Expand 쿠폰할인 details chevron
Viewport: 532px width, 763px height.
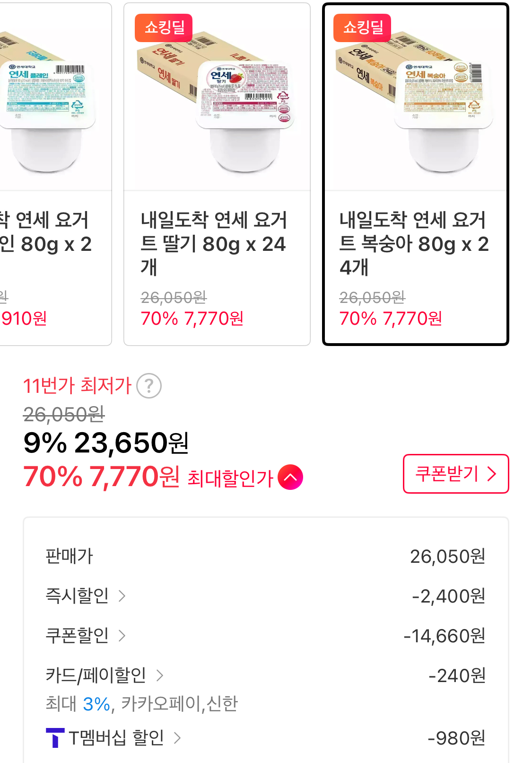pos(122,636)
